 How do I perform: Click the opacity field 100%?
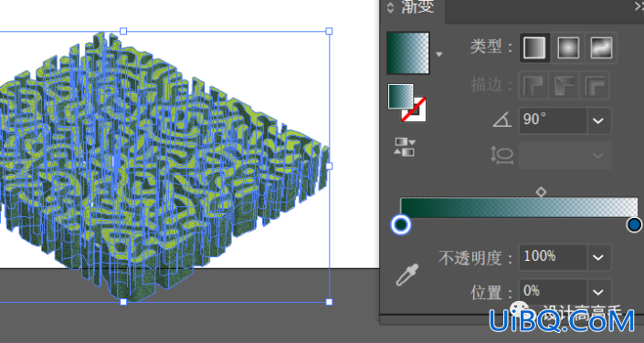point(553,257)
